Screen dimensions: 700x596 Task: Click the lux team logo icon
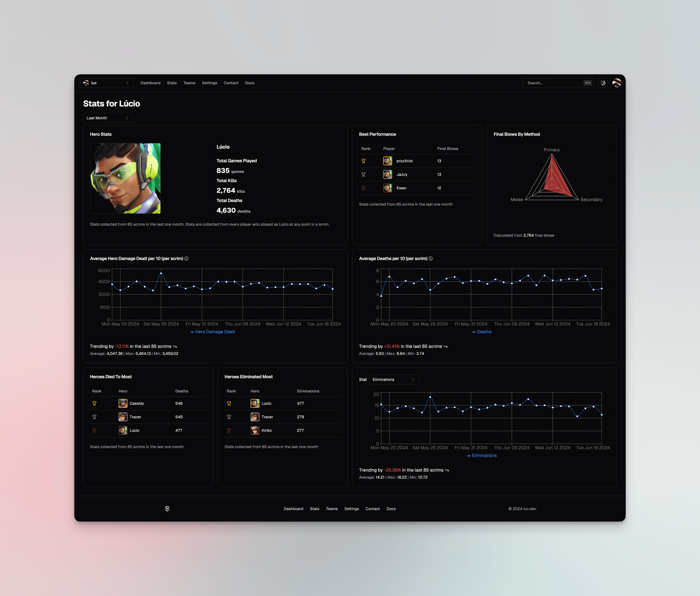click(86, 83)
